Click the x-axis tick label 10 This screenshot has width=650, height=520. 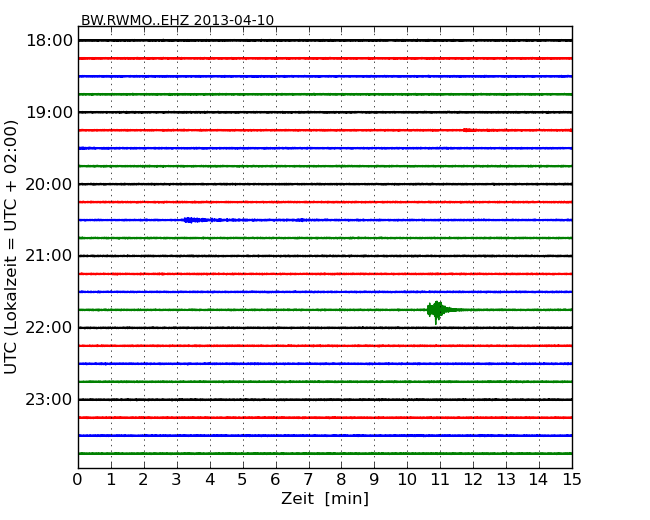(x=407, y=480)
